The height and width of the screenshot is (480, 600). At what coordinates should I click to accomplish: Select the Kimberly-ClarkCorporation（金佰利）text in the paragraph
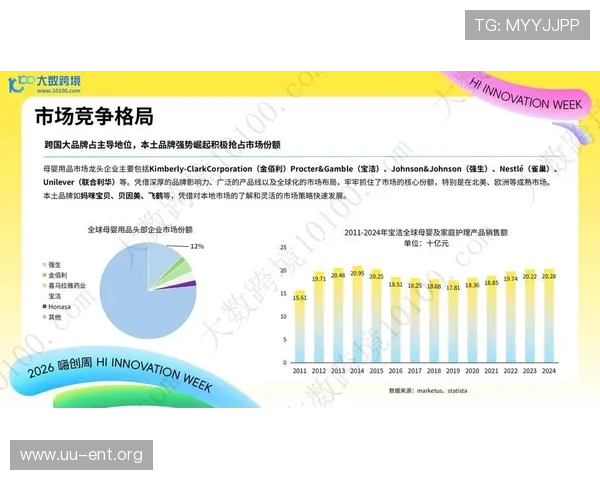tap(218, 169)
